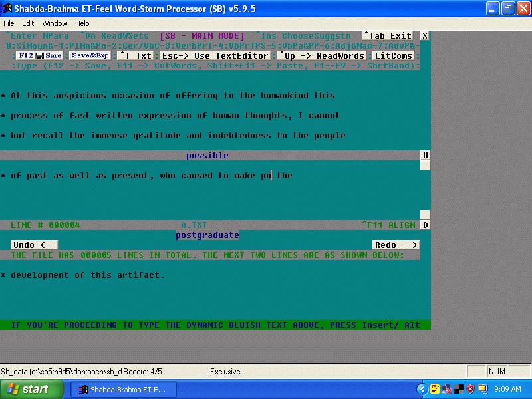This screenshot has width=532, height=399.
Task: Click the monitor tray icon beside the clock
Action: tap(483, 389)
